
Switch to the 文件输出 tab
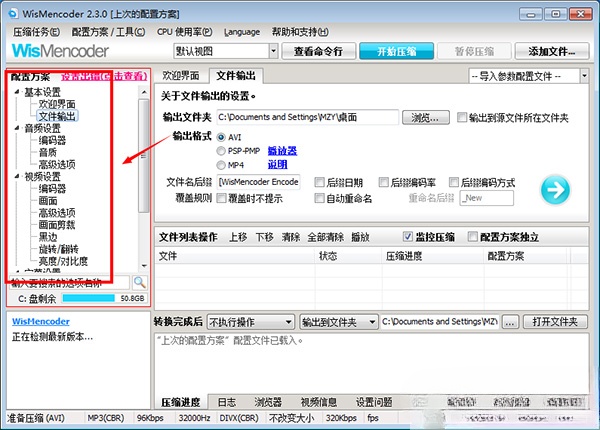pos(236,76)
